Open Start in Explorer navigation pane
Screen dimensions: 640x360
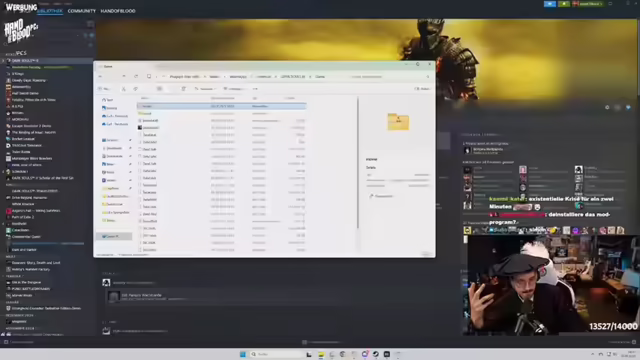pyautogui.click(x=108, y=100)
